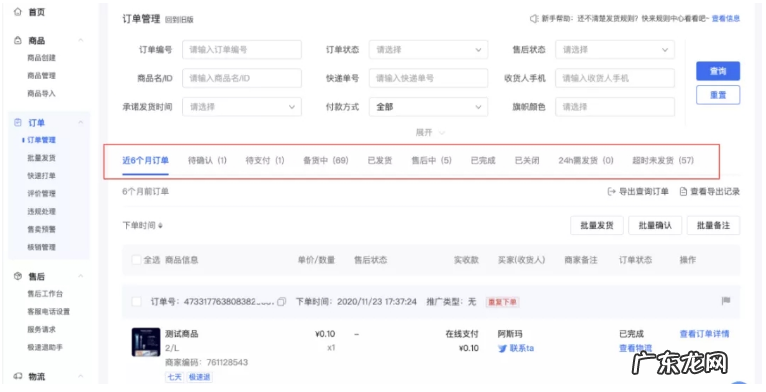The image size is (766, 392).
Task: Switch to the 近6个月订单 tab
Action: coord(145,160)
